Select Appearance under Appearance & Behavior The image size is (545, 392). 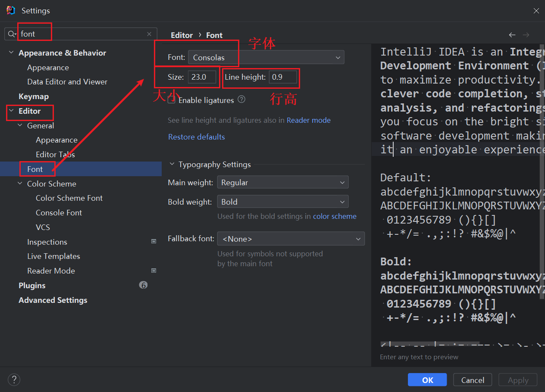[48, 68]
